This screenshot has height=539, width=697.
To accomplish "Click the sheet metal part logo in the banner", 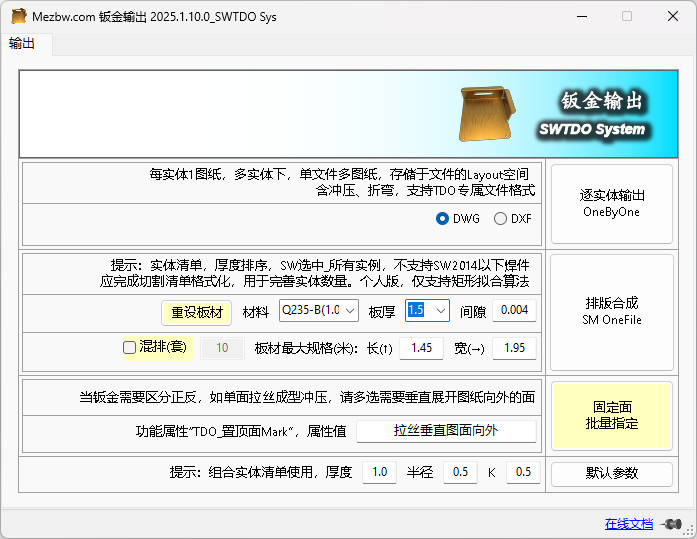I will (x=487, y=114).
